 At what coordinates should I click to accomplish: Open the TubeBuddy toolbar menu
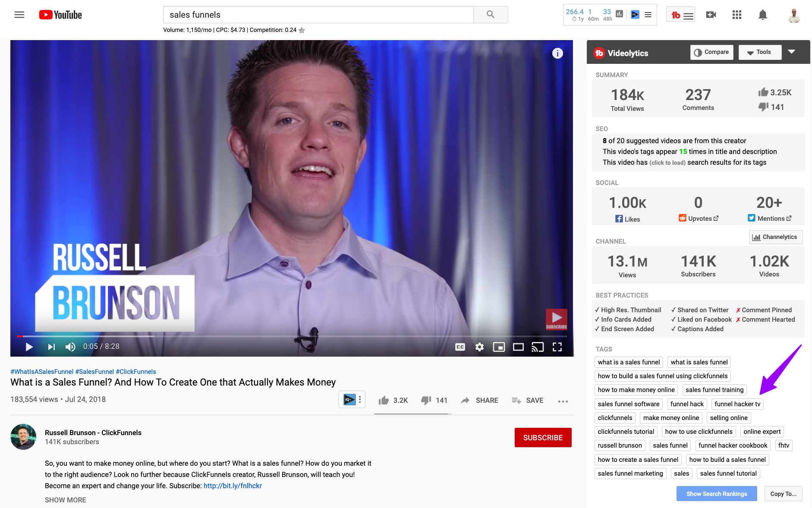click(x=681, y=16)
